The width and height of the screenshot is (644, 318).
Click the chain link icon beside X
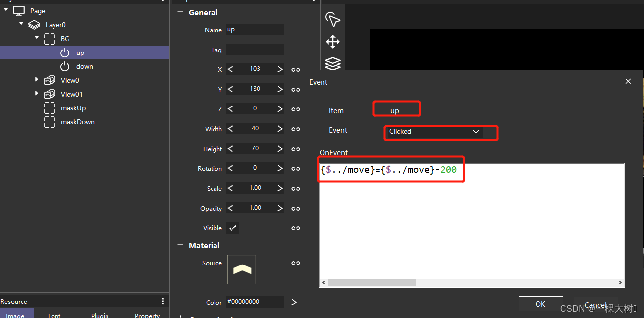point(296,69)
